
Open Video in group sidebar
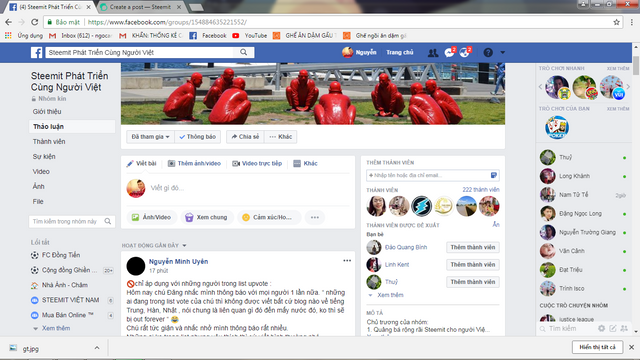click(41, 171)
